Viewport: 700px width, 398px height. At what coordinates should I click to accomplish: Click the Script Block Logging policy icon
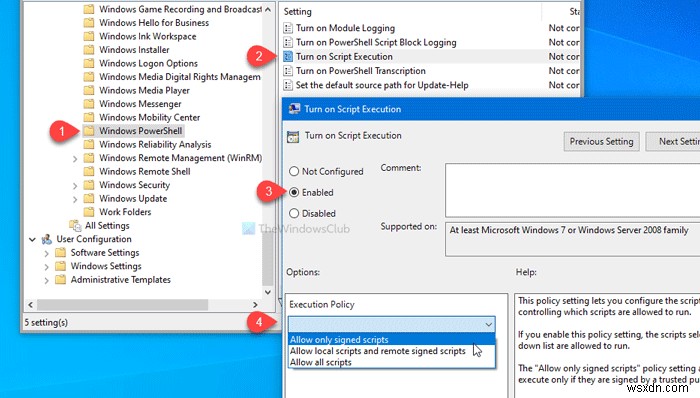click(x=288, y=42)
